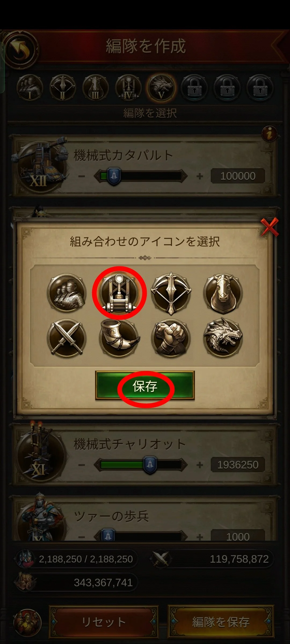Click the 編隊を保存 button

pyautogui.click(x=221, y=622)
